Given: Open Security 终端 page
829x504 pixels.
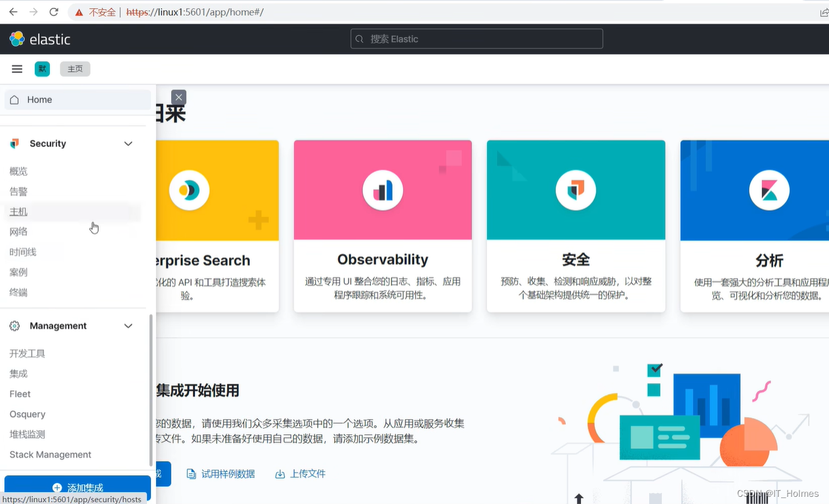Looking at the screenshot, I should click(18, 293).
